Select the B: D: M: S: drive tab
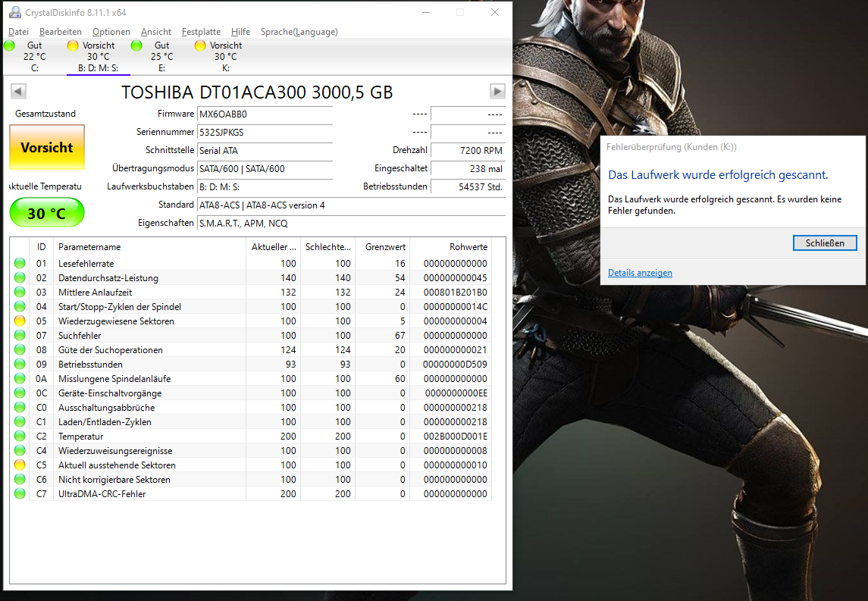868x601 pixels. [x=98, y=56]
